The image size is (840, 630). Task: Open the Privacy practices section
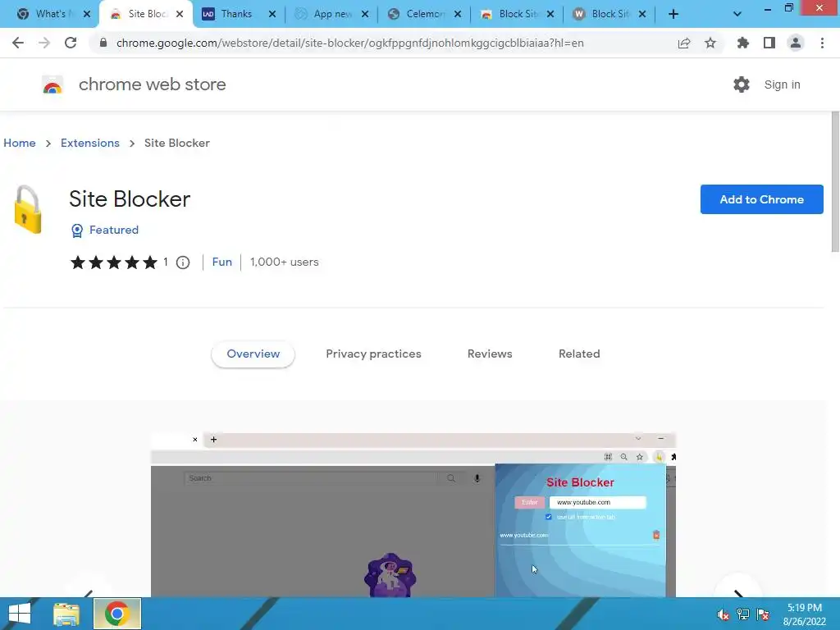coord(373,354)
